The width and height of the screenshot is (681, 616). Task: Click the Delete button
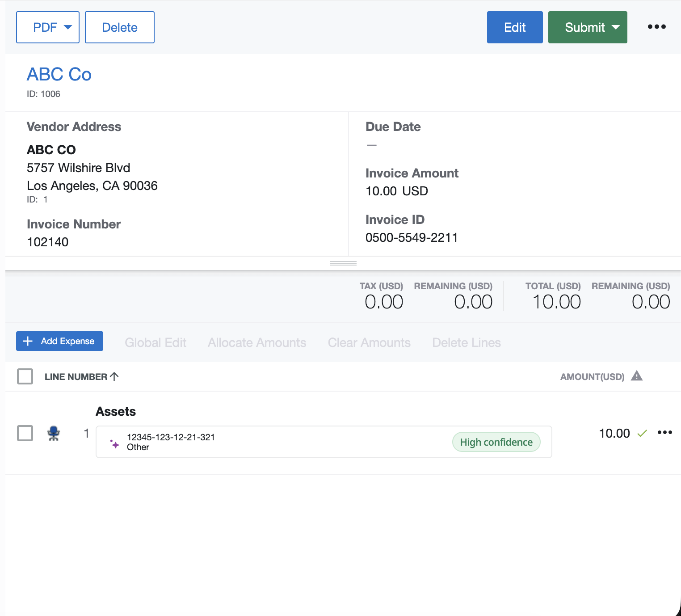(x=120, y=27)
